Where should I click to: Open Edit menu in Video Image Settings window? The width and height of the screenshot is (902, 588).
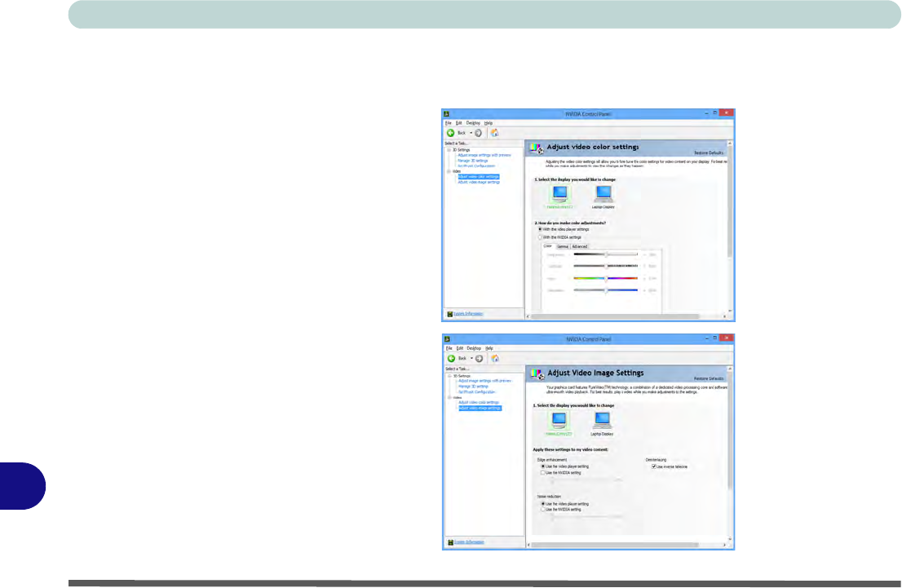click(x=460, y=348)
